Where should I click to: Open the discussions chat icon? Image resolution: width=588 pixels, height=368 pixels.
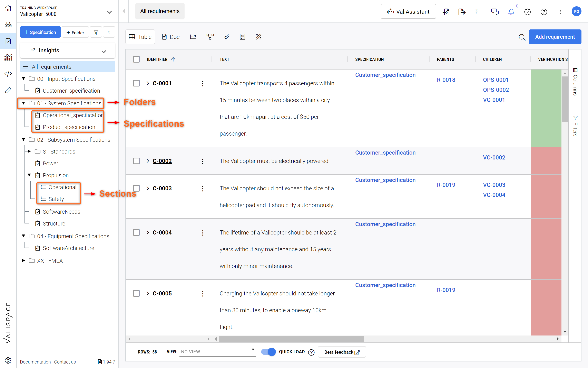495,12
